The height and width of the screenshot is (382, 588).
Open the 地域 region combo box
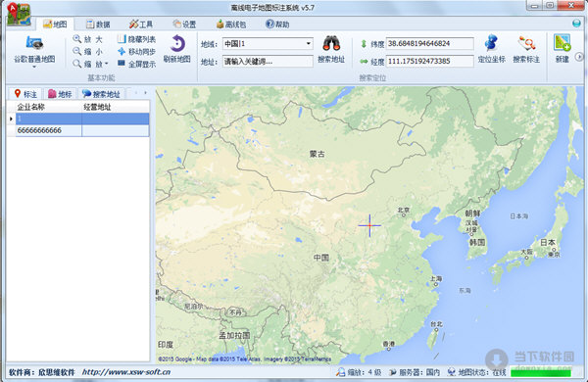click(268, 44)
